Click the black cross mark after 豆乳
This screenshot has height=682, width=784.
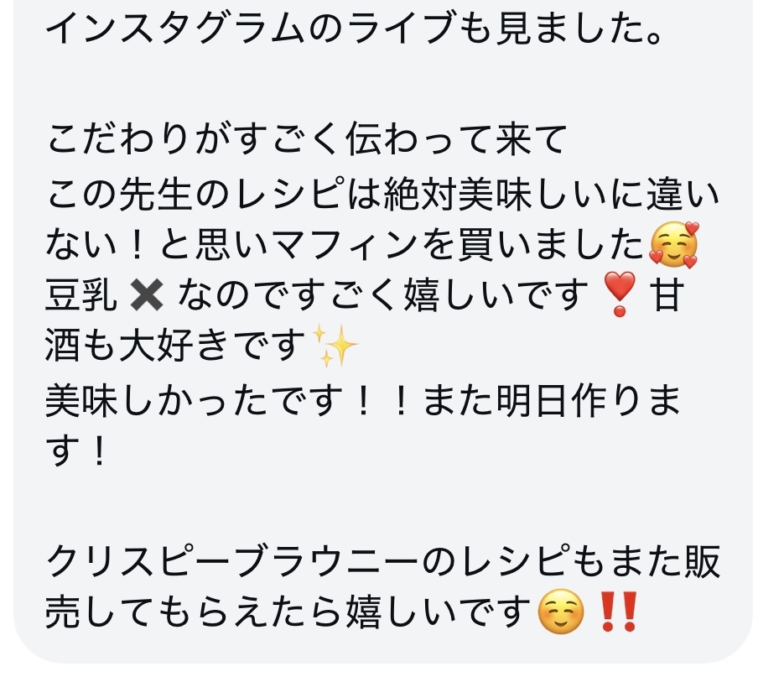(146, 295)
